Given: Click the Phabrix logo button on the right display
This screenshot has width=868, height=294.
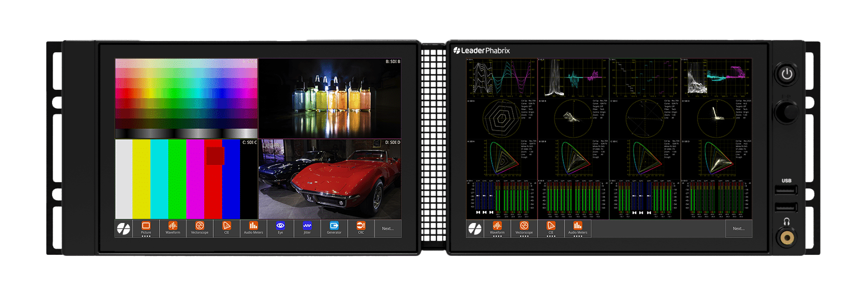Looking at the screenshot, I should click(x=475, y=229).
